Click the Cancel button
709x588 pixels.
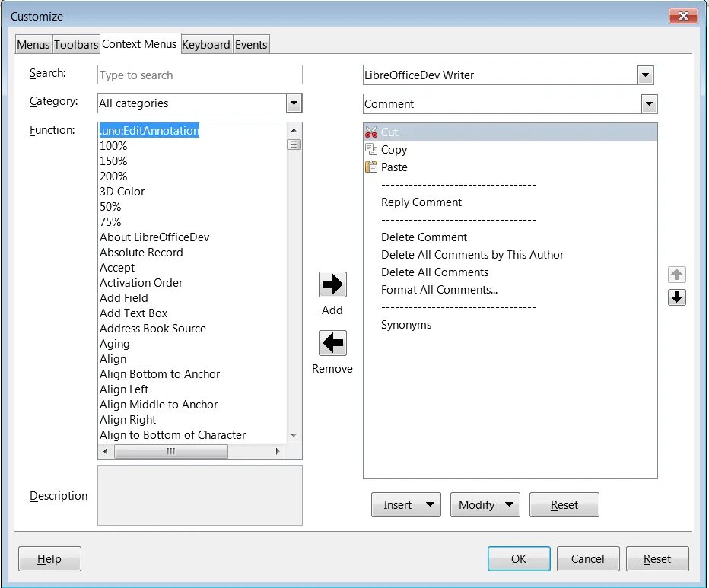(x=588, y=558)
